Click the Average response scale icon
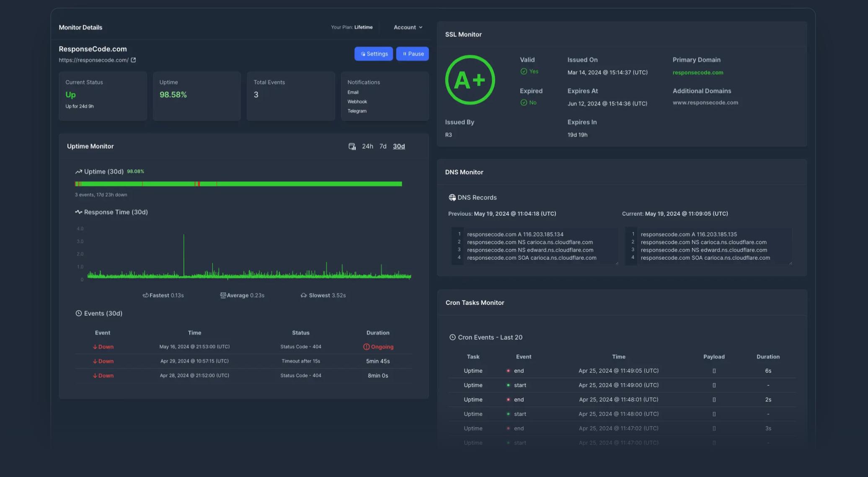868x477 pixels. click(223, 295)
